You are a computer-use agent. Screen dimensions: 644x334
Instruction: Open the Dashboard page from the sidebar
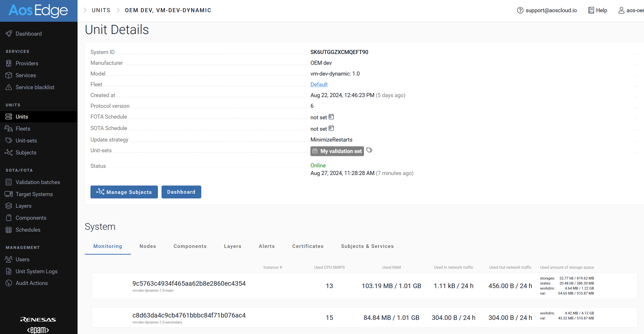click(28, 33)
